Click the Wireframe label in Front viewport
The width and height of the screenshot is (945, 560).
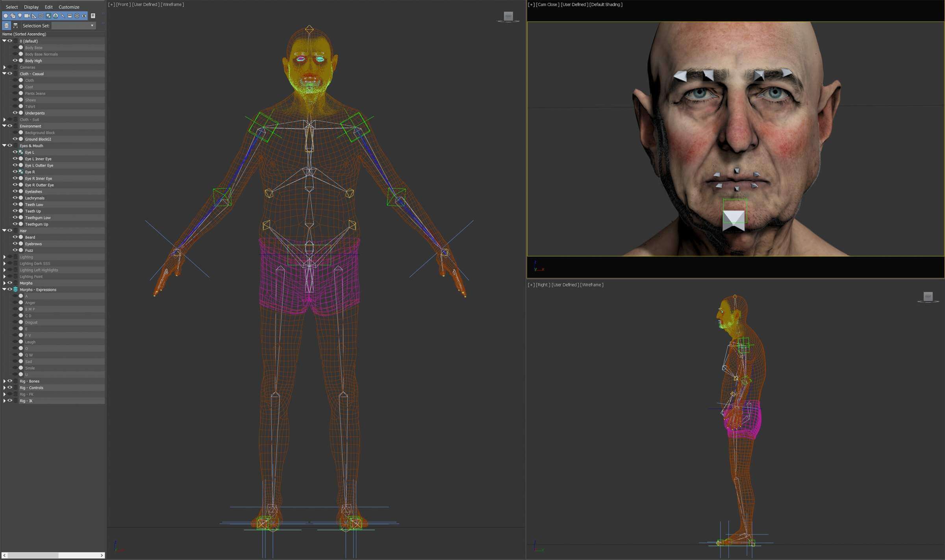point(172,5)
